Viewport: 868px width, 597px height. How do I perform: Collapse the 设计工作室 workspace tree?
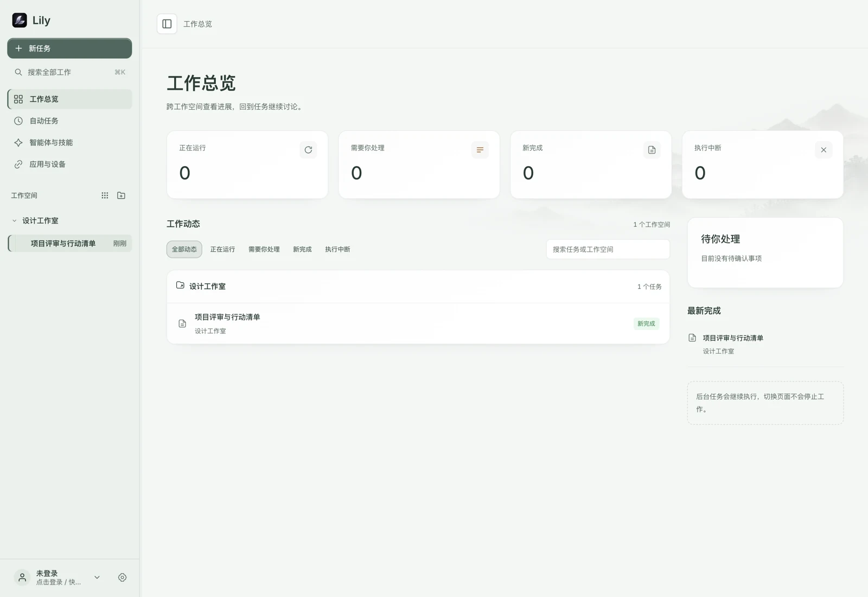click(14, 221)
